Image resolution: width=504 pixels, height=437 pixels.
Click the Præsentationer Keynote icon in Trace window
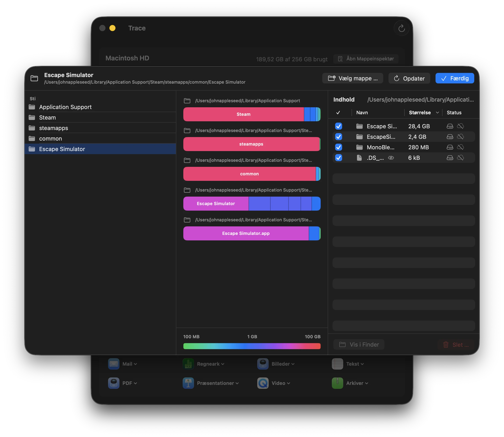188,383
